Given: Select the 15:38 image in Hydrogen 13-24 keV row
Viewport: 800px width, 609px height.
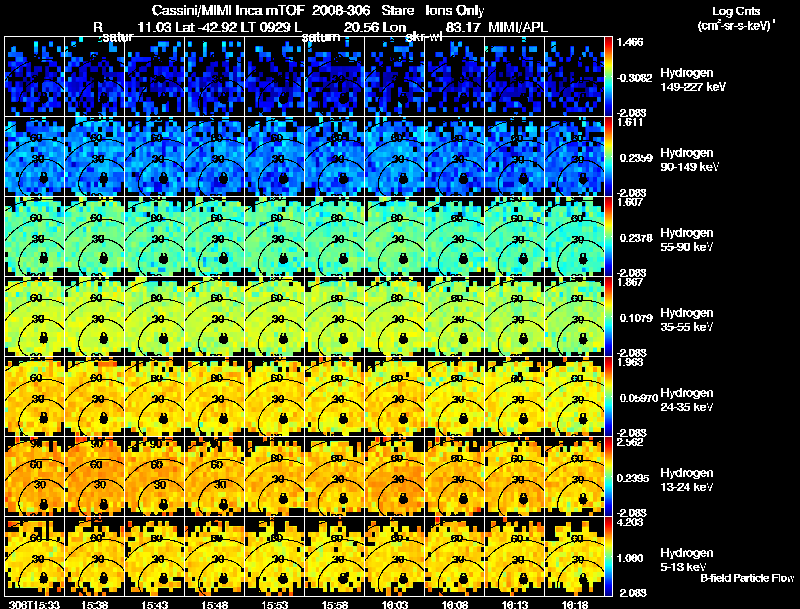Looking at the screenshot, I should (94, 476).
